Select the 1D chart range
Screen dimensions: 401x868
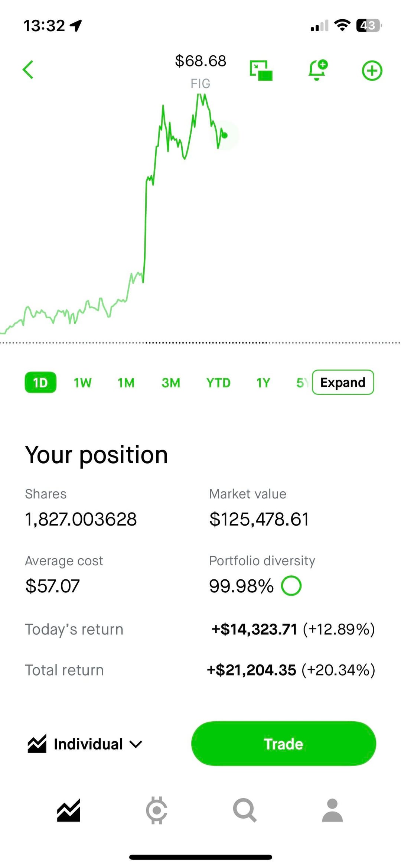pos(40,382)
